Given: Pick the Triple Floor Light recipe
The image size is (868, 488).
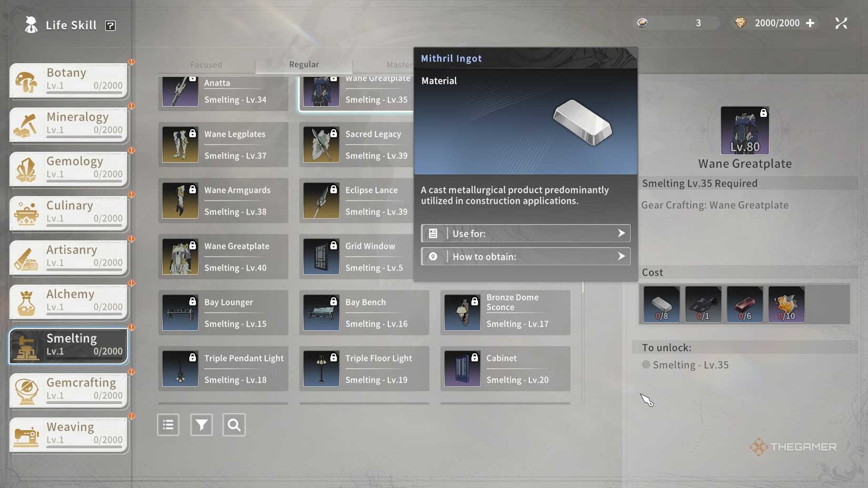Looking at the screenshot, I should (364, 369).
